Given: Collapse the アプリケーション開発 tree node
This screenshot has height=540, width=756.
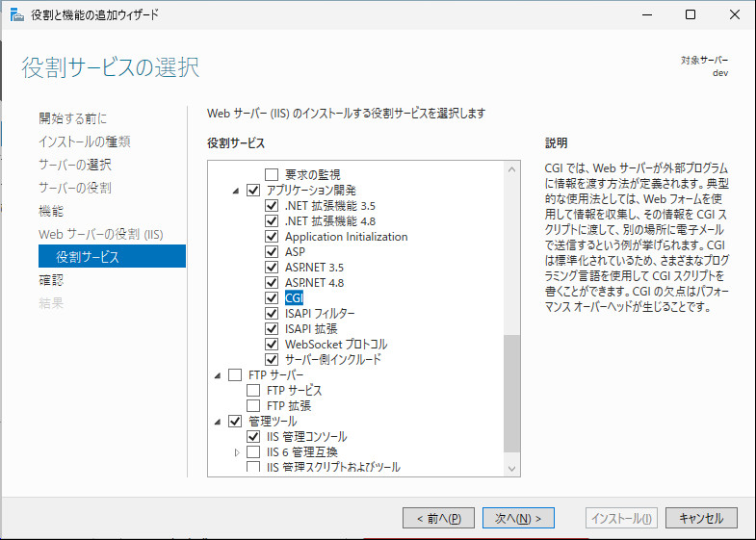Looking at the screenshot, I should [x=236, y=191].
